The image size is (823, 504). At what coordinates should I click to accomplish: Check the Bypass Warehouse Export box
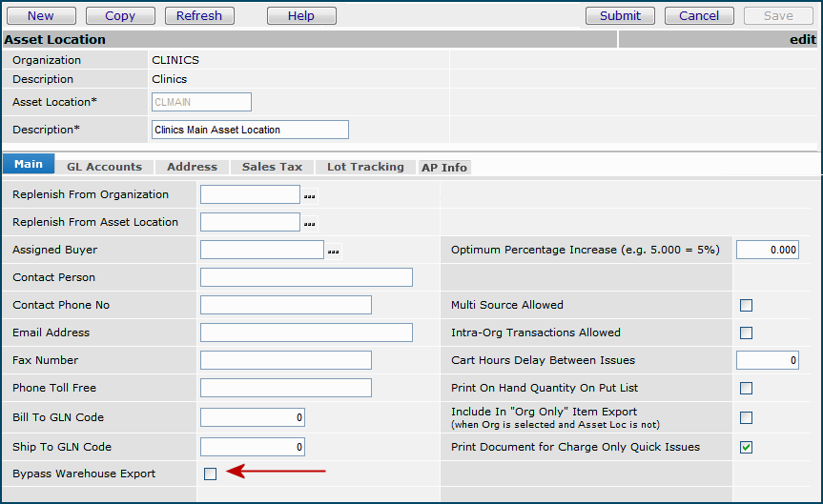[x=210, y=474]
